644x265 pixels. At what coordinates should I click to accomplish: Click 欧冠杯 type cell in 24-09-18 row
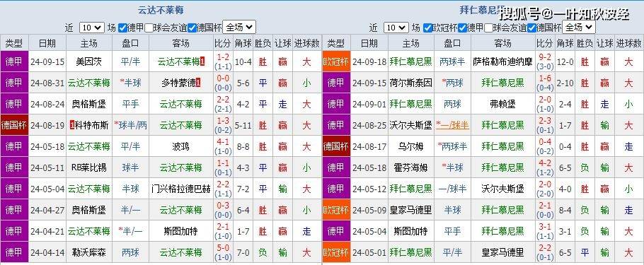point(336,62)
